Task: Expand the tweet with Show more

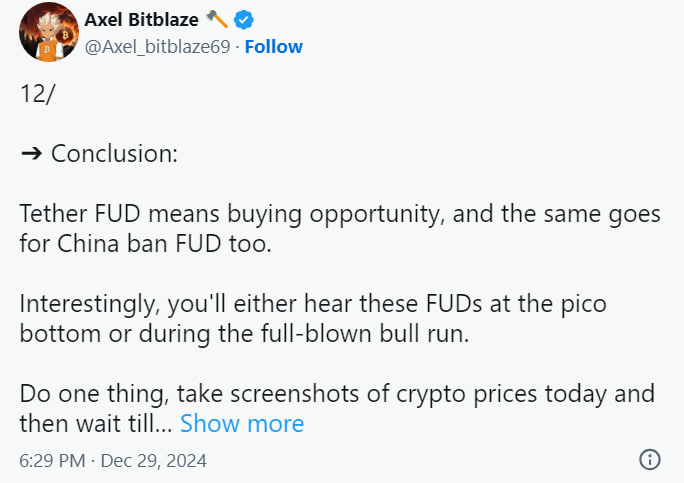Action: coord(242,424)
